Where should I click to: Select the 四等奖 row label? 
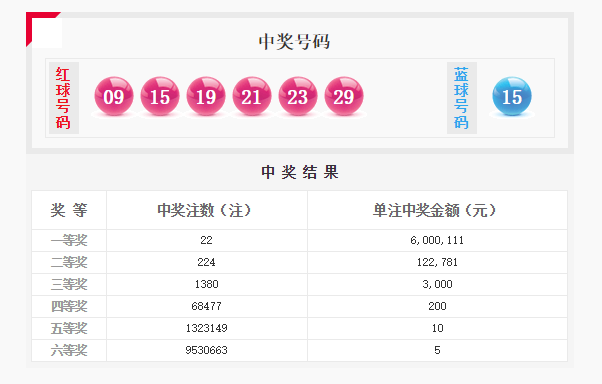tap(69, 306)
